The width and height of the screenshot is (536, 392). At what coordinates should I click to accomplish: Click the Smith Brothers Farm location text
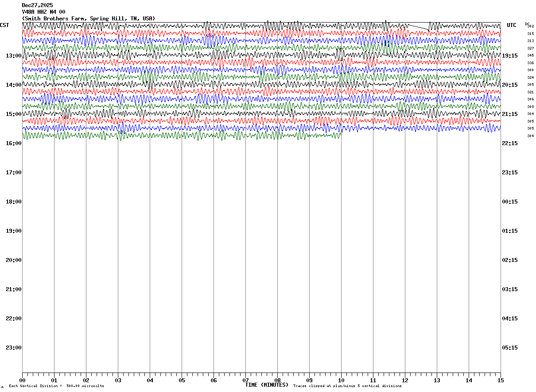pos(89,19)
